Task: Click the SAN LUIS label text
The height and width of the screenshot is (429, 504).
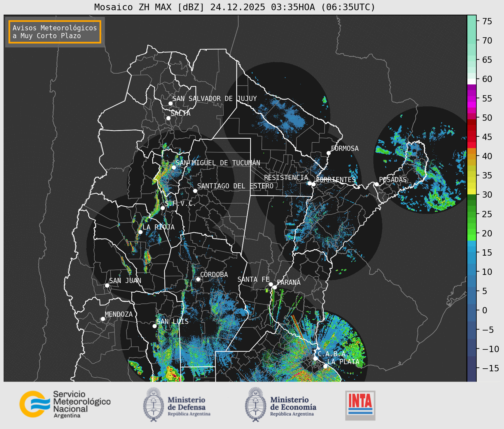Action: coord(173,321)
